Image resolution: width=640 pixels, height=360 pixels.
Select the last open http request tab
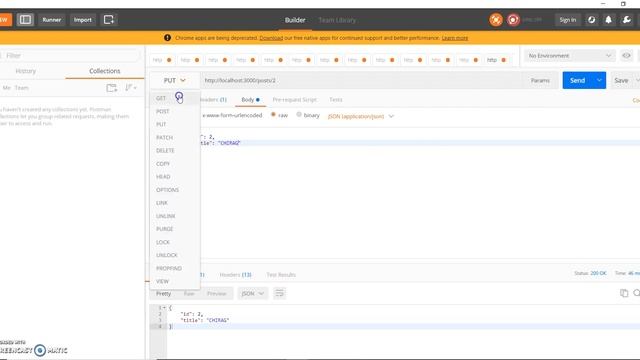pos(496,60)
